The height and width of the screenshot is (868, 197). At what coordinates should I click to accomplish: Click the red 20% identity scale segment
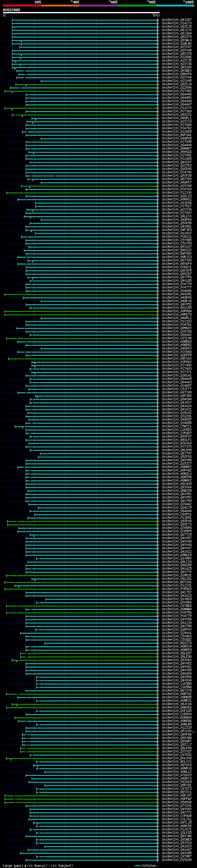pos(22,6)
